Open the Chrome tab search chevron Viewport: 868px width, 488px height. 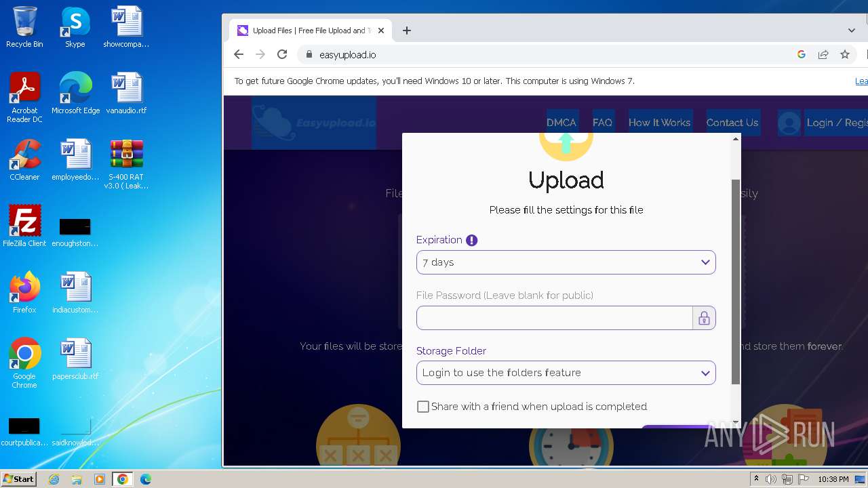point(852,30)
